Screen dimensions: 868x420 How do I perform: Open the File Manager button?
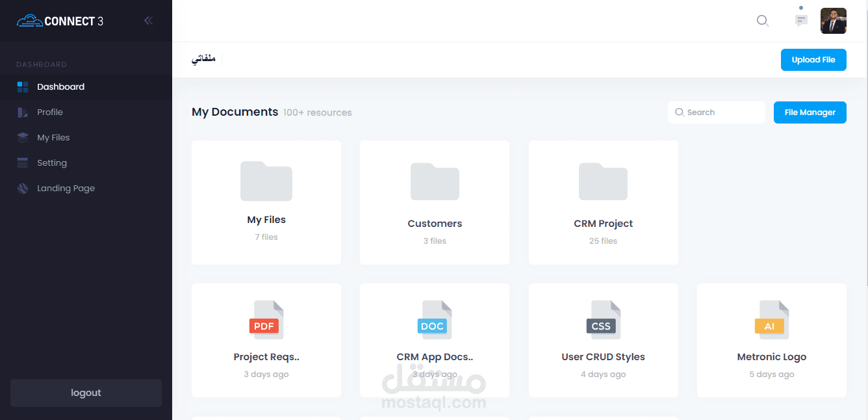810,112
